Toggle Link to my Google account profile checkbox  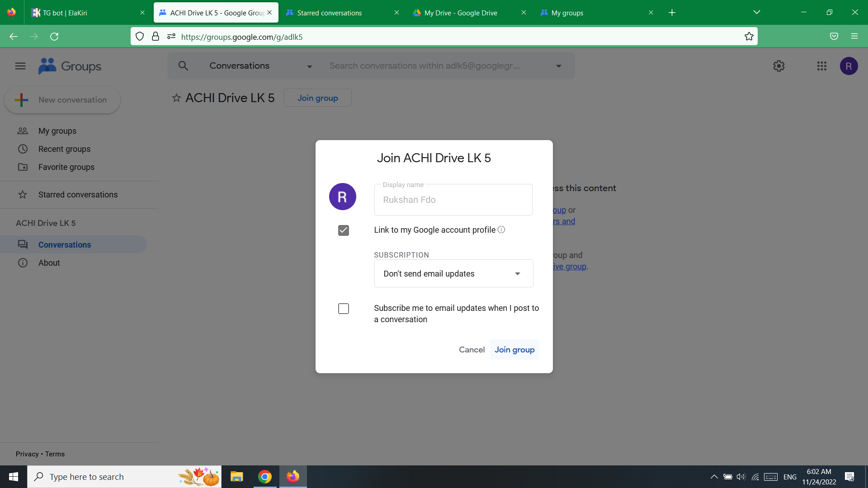pyautogui.click(x=344, y=230)
